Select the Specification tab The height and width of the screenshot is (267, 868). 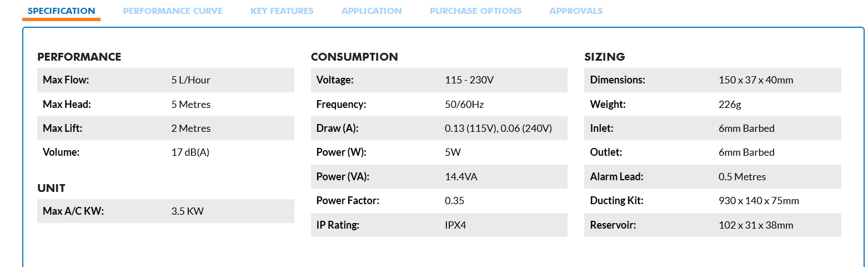pos(62,11)
